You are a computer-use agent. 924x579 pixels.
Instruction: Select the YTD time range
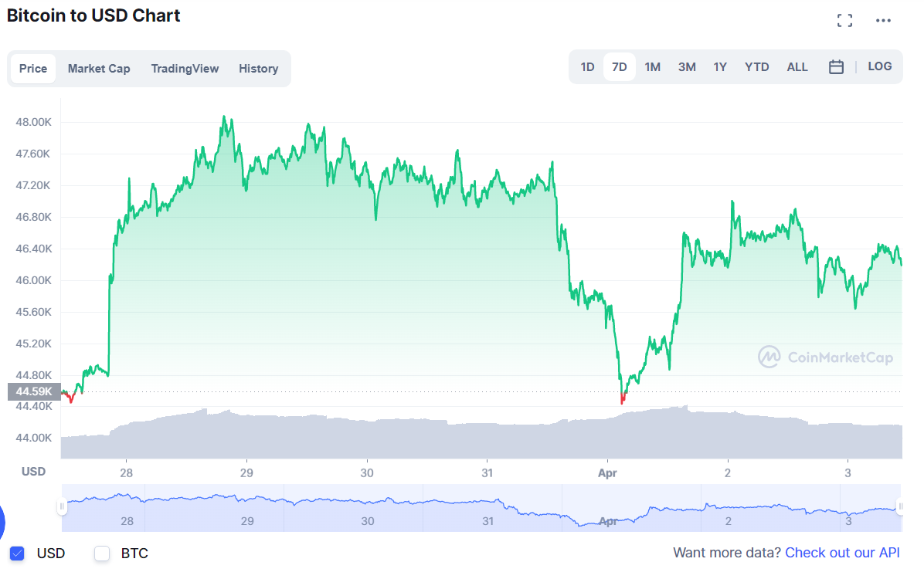756,67
